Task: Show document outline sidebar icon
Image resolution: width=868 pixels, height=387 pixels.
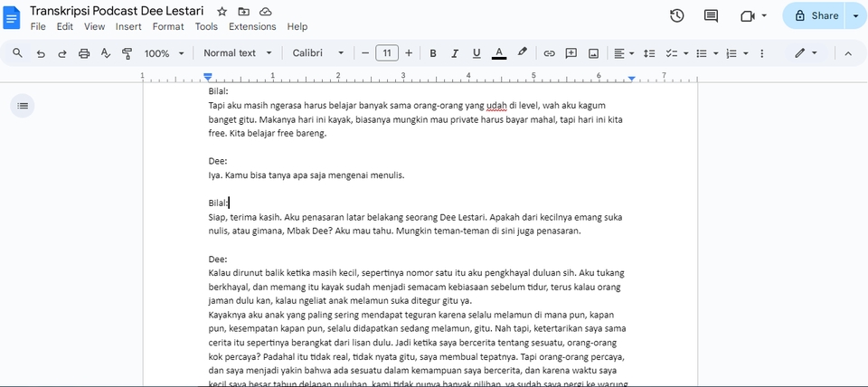Action: tap(23, 106)
